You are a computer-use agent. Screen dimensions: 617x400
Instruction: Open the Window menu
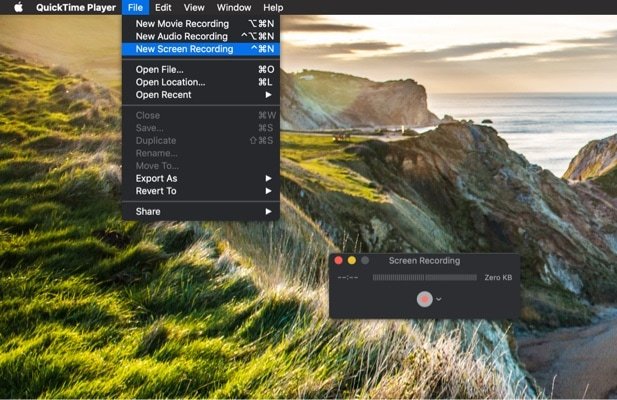tap(234, 7)
